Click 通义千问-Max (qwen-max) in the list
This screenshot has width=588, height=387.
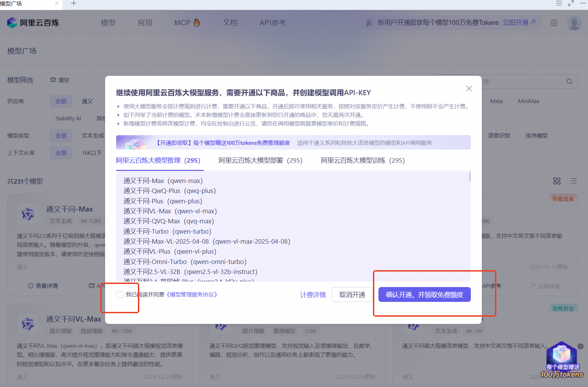163,181
